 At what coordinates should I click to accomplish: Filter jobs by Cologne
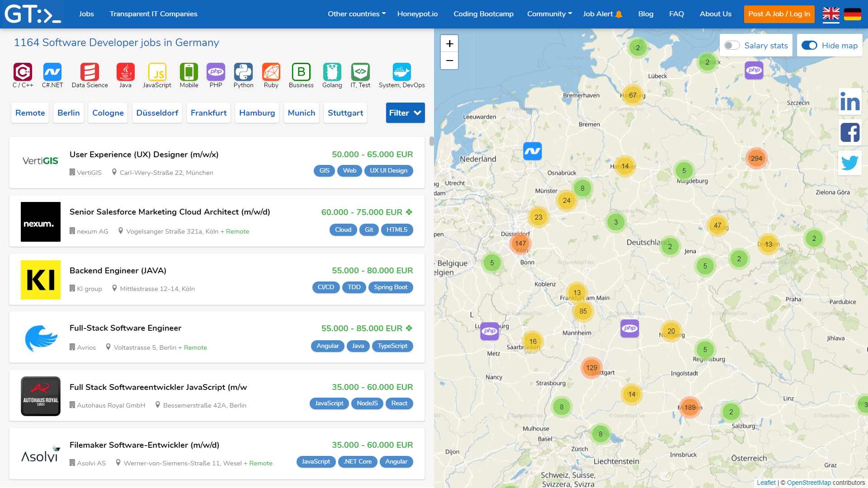(x=108, y=113)
